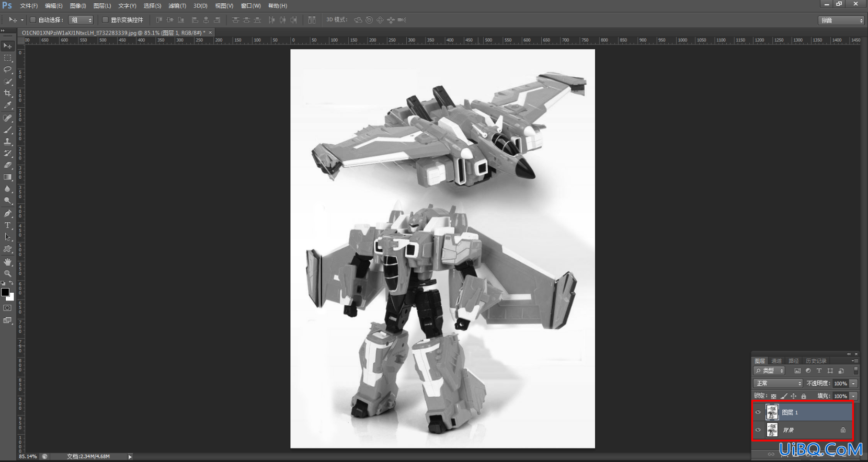The width and height of the screenshot is (868, 462).
Task: Open the Move tool preset picker arrow
Action: click(x=22, y=20)
